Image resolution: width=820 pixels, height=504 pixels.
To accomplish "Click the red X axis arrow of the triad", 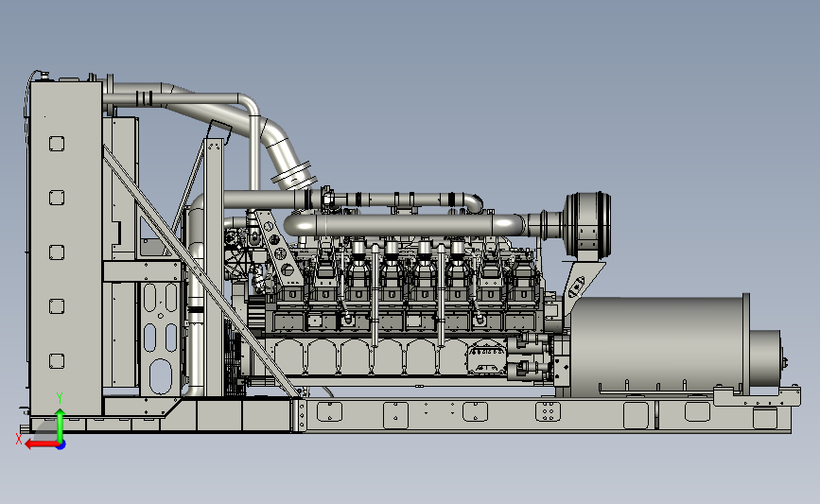I will [42, 444].
